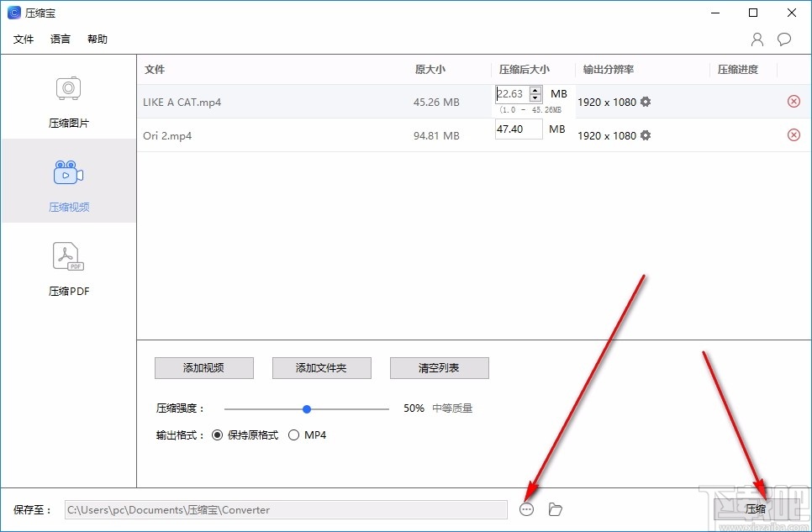
Task: Choose MP4 as the output format
Action: pos(294,435)
